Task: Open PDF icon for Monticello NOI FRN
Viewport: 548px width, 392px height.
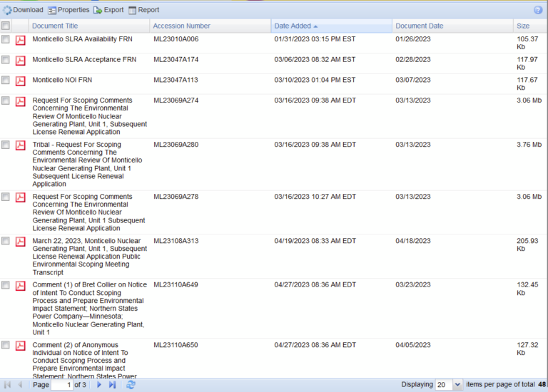Action: pyautogui.click(x=21, y=81)
